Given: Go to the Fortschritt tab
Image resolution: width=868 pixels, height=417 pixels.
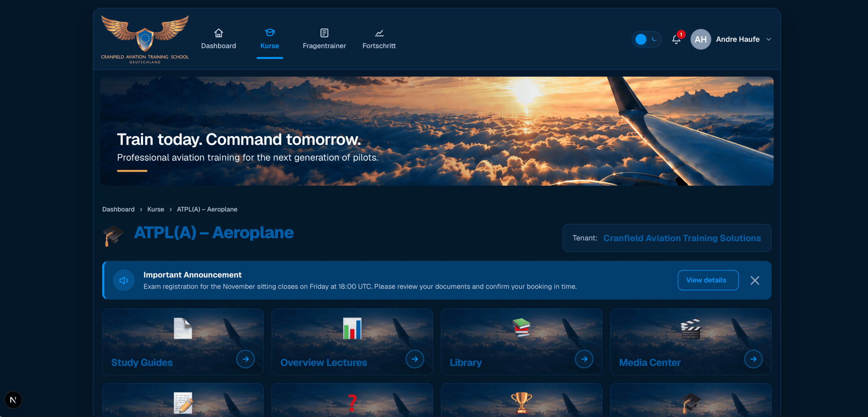Looking at the screenshot, I should tap(379, 39).
